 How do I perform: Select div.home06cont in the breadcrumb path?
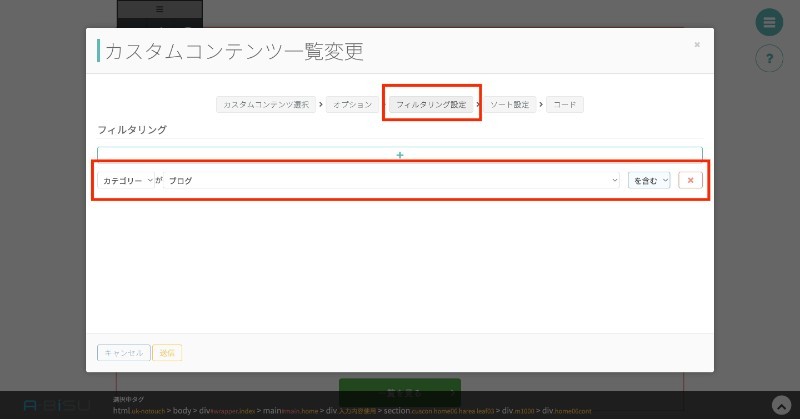tap(566, 410)
